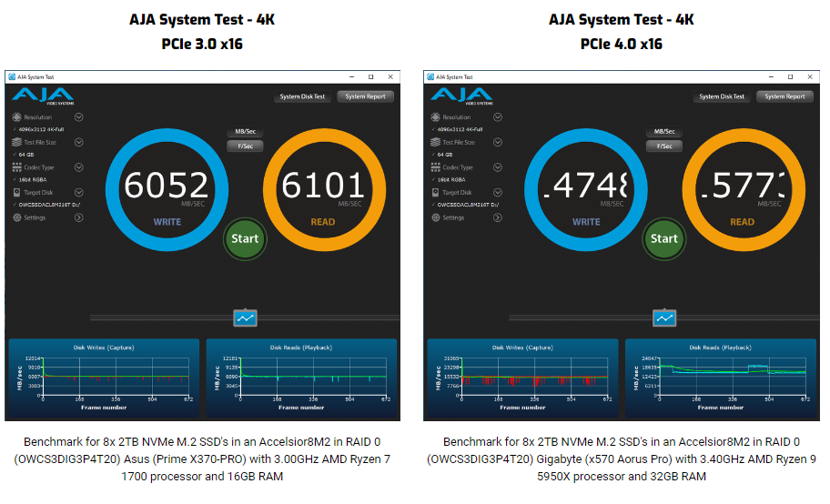Screen dimensions: 830x504
Task: Click Codec Type icon in PCIe 3.0 window
Action: [17, 167]
